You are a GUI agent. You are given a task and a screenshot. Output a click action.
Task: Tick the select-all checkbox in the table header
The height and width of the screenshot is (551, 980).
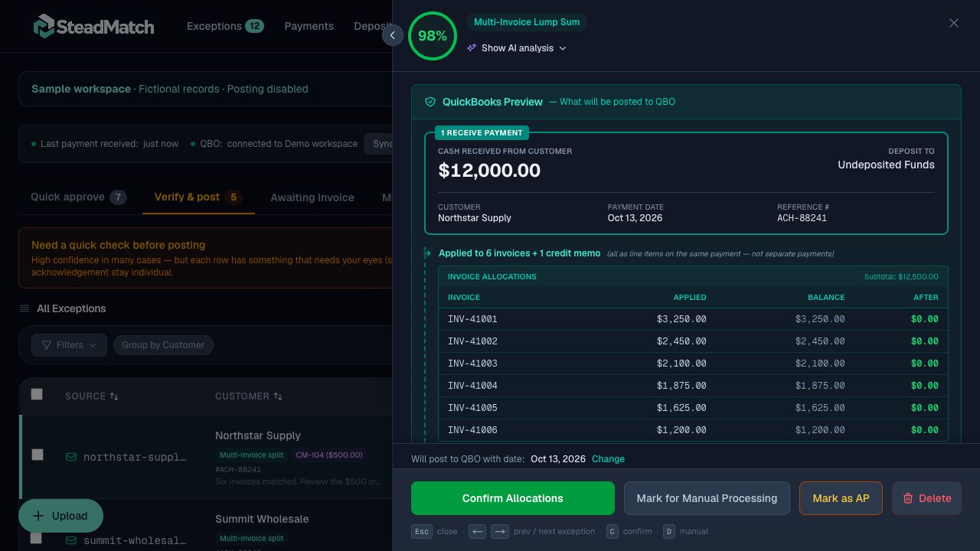[37, 394]
